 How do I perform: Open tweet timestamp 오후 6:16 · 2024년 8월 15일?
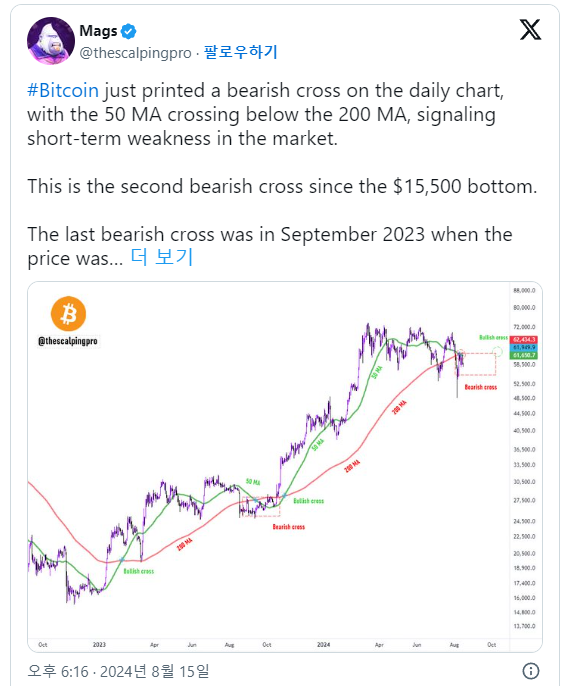[x=118, y=671]
